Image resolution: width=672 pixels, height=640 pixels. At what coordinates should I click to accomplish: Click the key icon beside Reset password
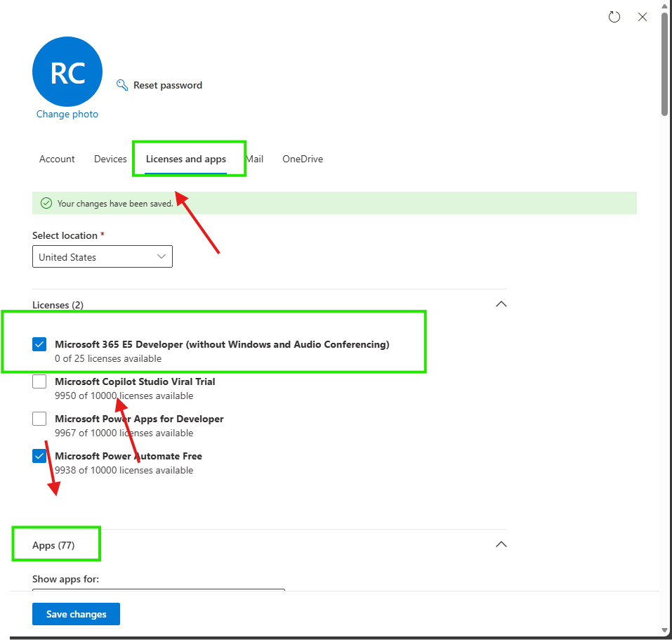[x=122, y=85]
